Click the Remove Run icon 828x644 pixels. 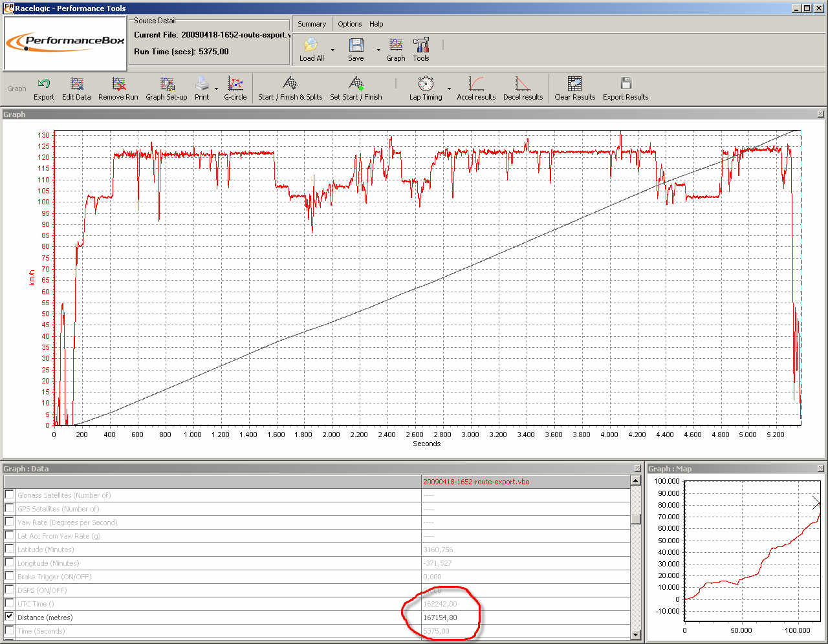pos(118,84)
